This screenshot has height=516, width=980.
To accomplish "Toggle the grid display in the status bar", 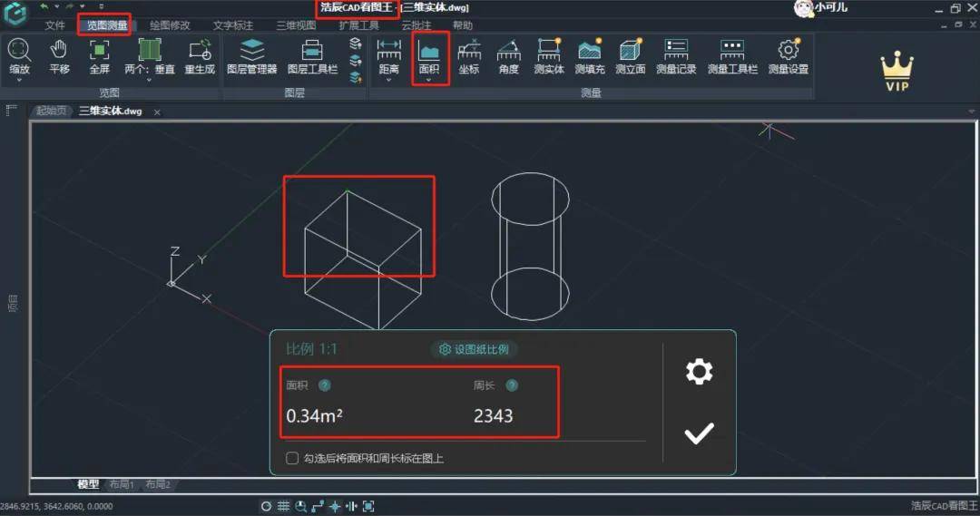I will (284, 506).
